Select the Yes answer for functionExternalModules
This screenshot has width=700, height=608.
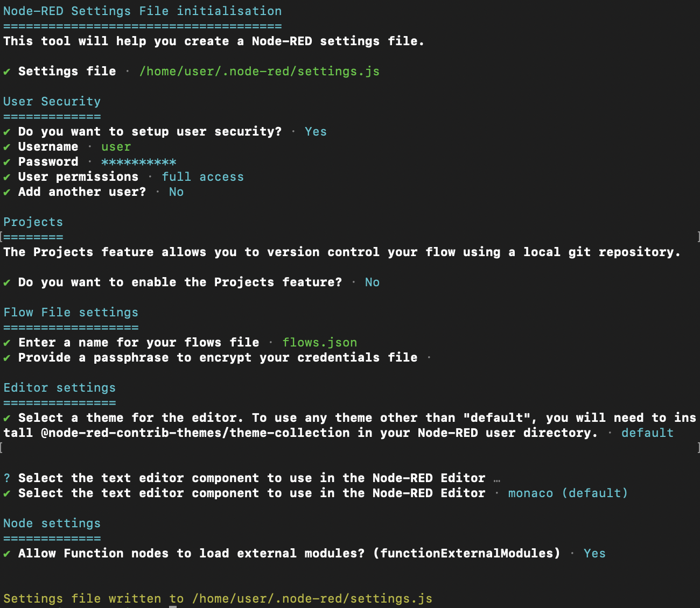click(594, 554)
